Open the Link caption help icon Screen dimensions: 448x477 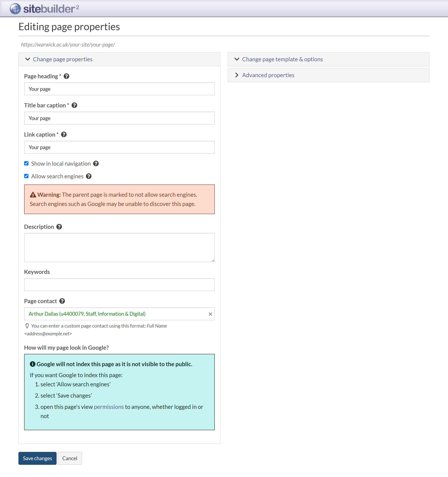click(x=64, y=135)
